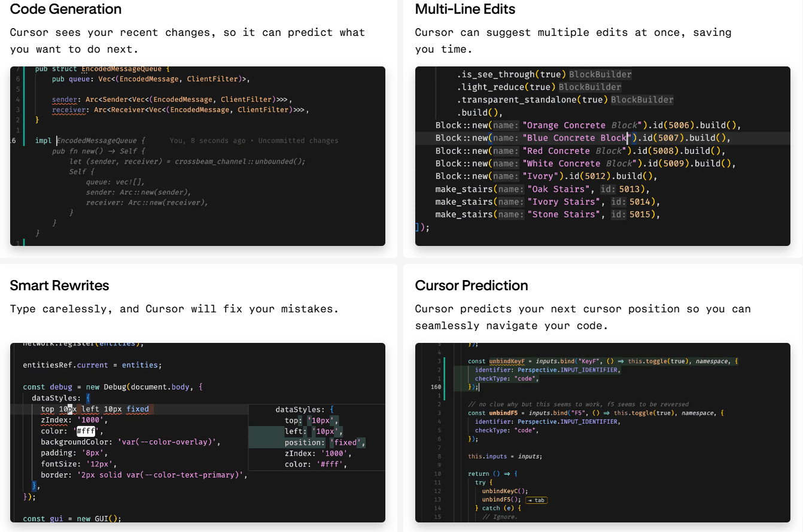Click the highlighted '#fff' color value

click(86, 431)
